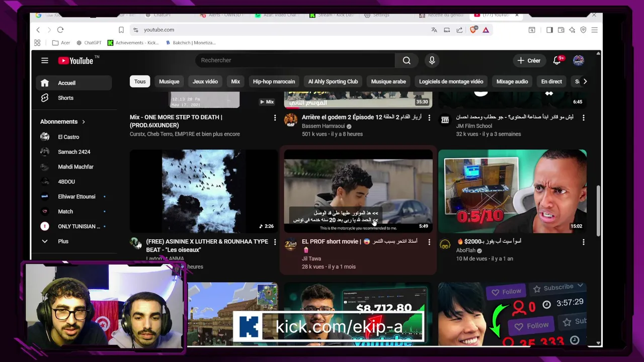Open the Brave Shields lion icon
644x362 pixels.
point(473,30)
